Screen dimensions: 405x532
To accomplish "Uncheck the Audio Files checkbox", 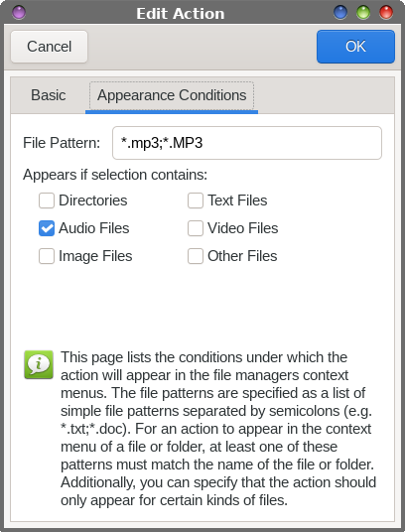I will pos(47,228).
